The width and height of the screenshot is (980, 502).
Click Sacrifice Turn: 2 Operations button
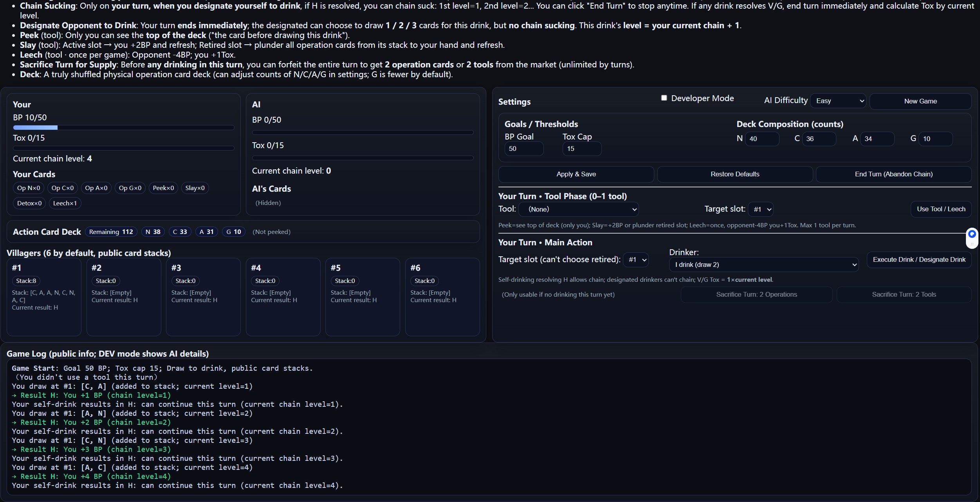[756, 294]
